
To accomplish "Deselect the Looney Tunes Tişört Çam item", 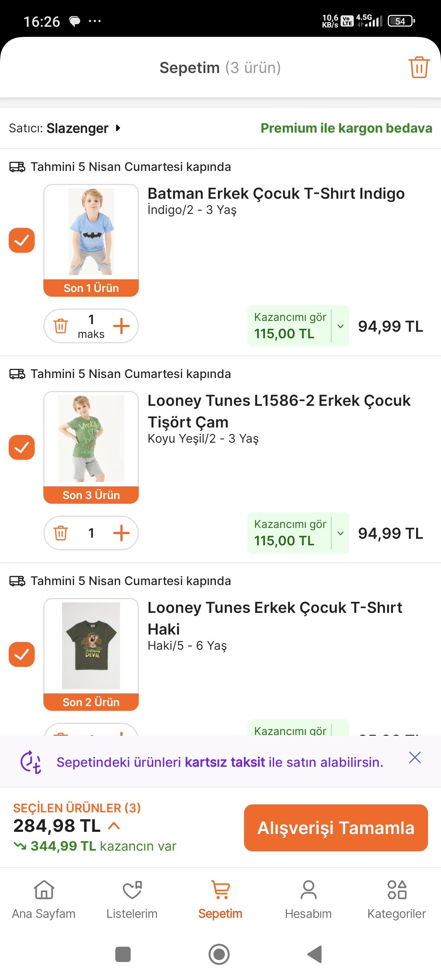I will pyautogui.click(x=22, y=447).
